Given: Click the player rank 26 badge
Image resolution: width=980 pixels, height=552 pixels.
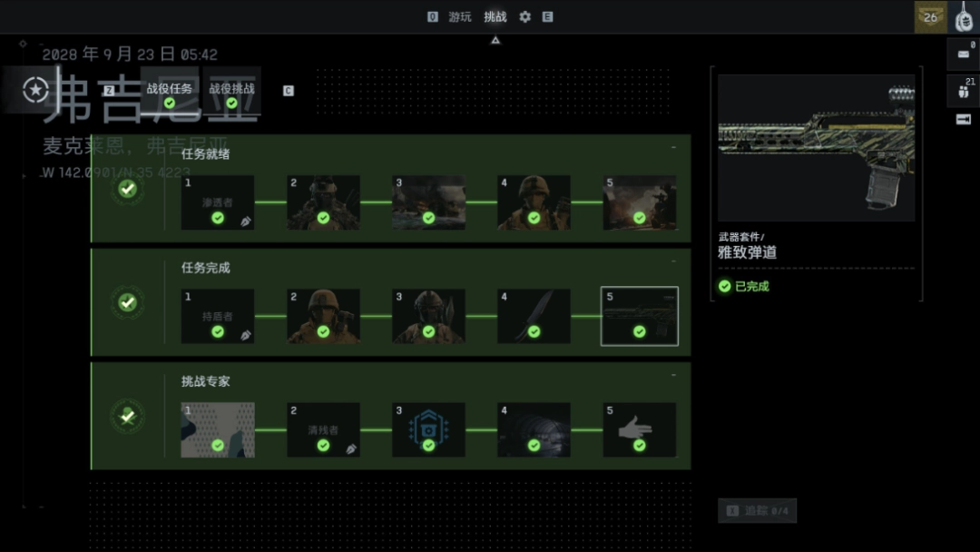Looking at the screenshot, I should tap(930, 17).
